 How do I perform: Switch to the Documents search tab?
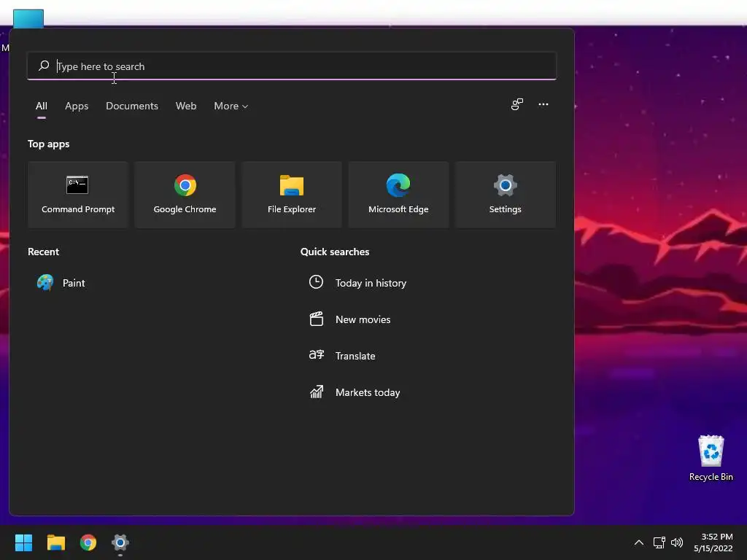point(132,106)
